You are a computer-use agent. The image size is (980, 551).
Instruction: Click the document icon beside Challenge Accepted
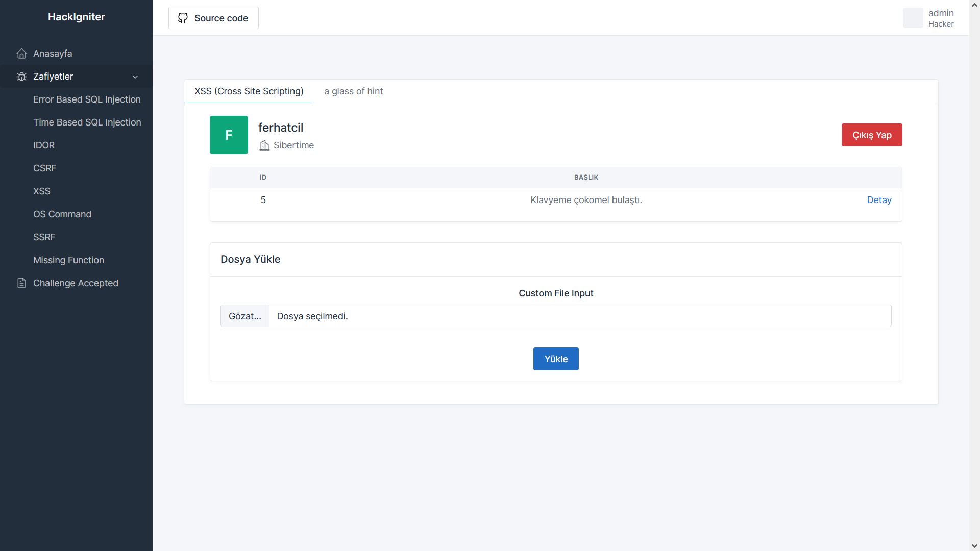(x=21, y=283)
